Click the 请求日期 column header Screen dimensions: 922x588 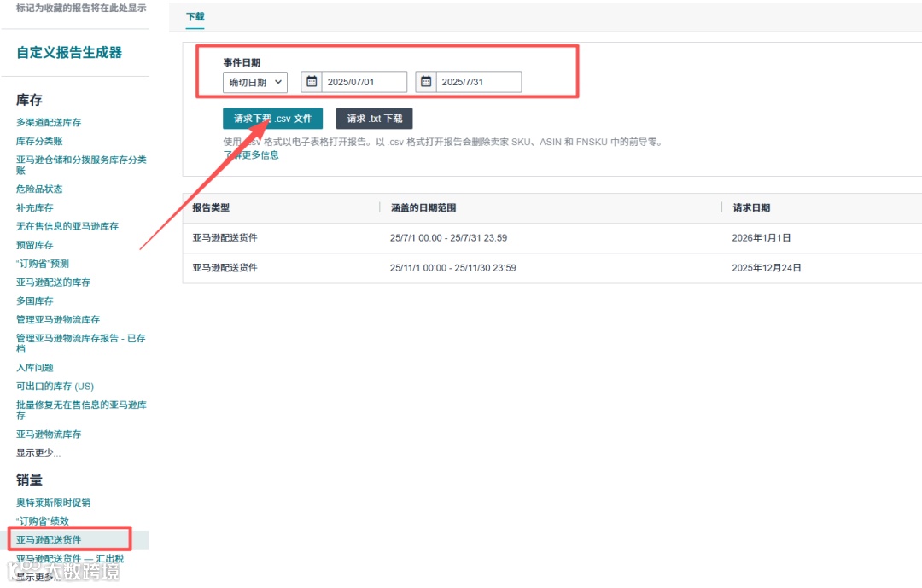(751, 207)
